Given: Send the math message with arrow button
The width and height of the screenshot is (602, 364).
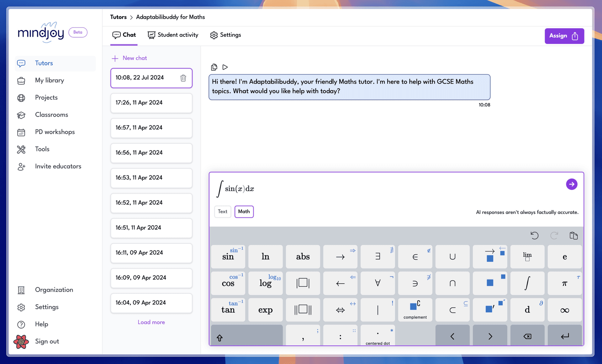Looking at the screenshot, I should [x=572, y=184].
